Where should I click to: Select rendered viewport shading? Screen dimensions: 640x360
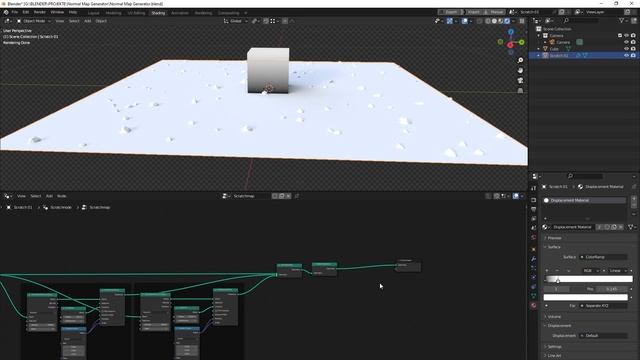click(507, 21)
